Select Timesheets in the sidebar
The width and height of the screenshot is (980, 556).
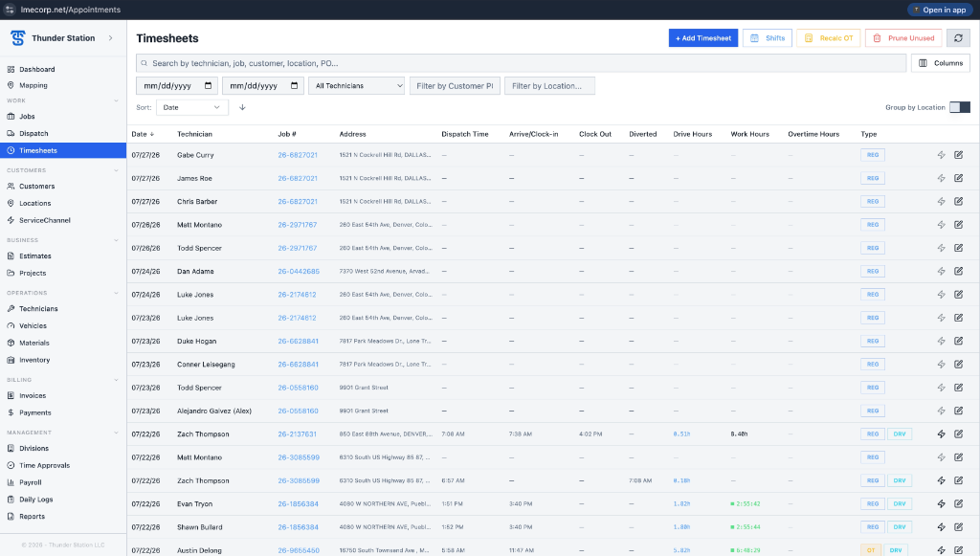click(63, 150)
